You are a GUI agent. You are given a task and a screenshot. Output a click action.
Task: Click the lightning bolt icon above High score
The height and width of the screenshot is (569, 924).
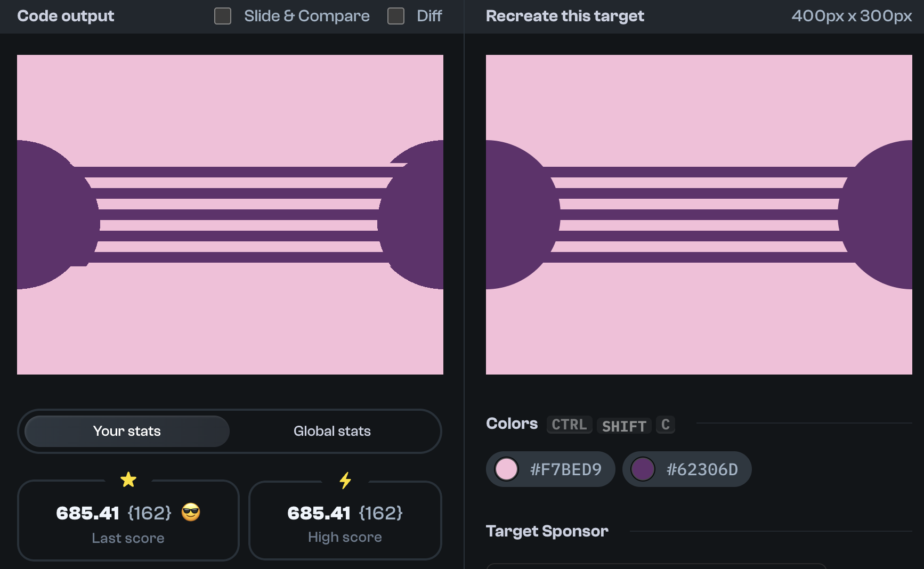[x=345, y=480]
